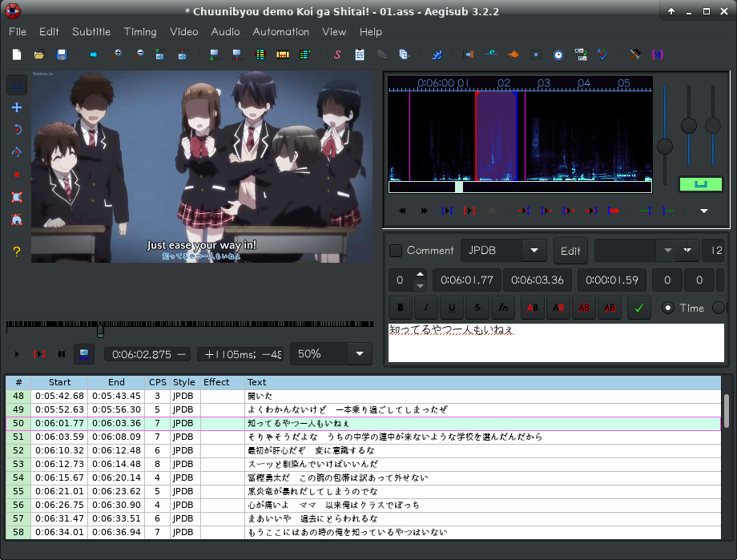Open the JPDB style dropdown

tap(534, 251)
